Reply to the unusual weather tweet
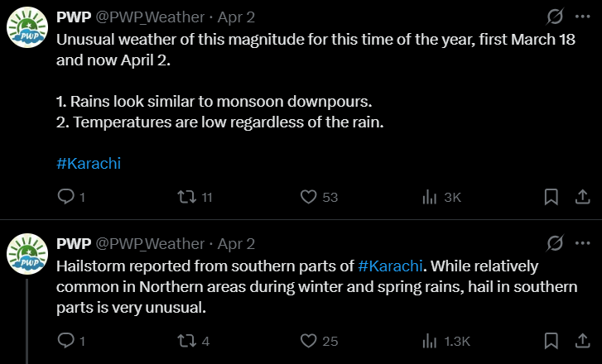The image size is (602, 364). [x=66, y=197]
